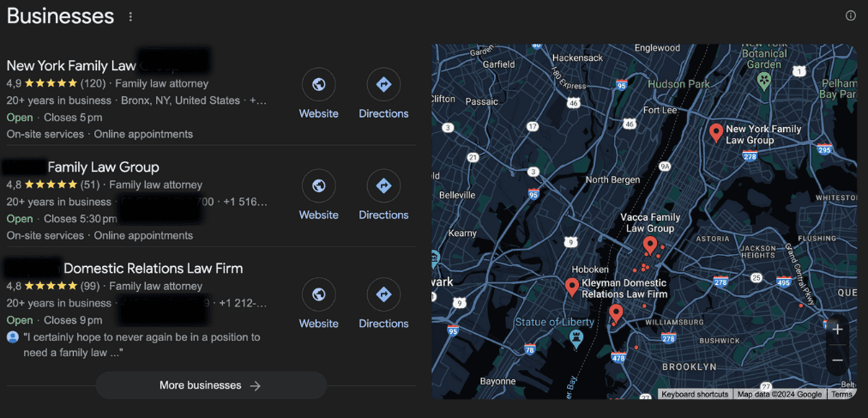Viewport: 868px width, 418px height.
Task: Click the info icon at top right
Action: (x=851, y=15)
